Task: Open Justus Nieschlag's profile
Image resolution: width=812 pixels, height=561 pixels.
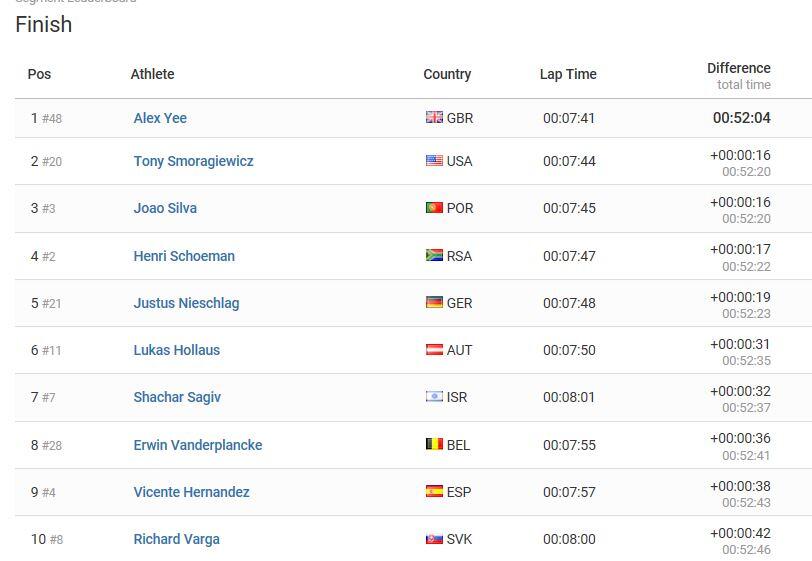Action: 186,303
